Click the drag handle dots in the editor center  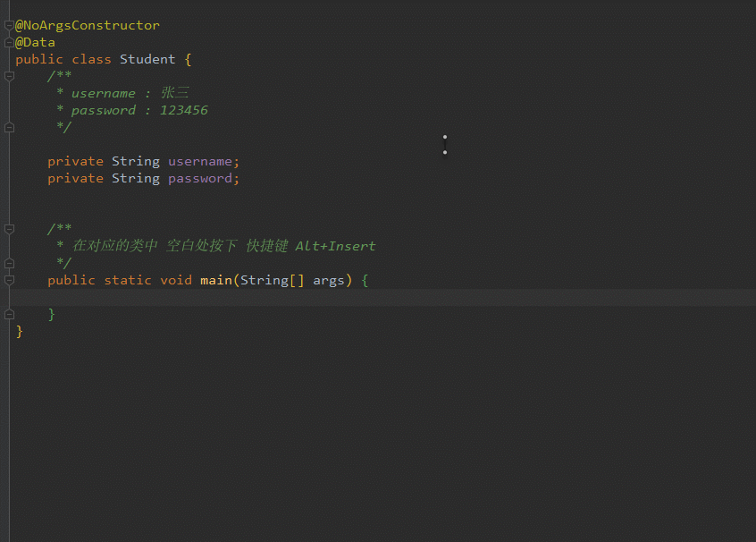(444, 146)
